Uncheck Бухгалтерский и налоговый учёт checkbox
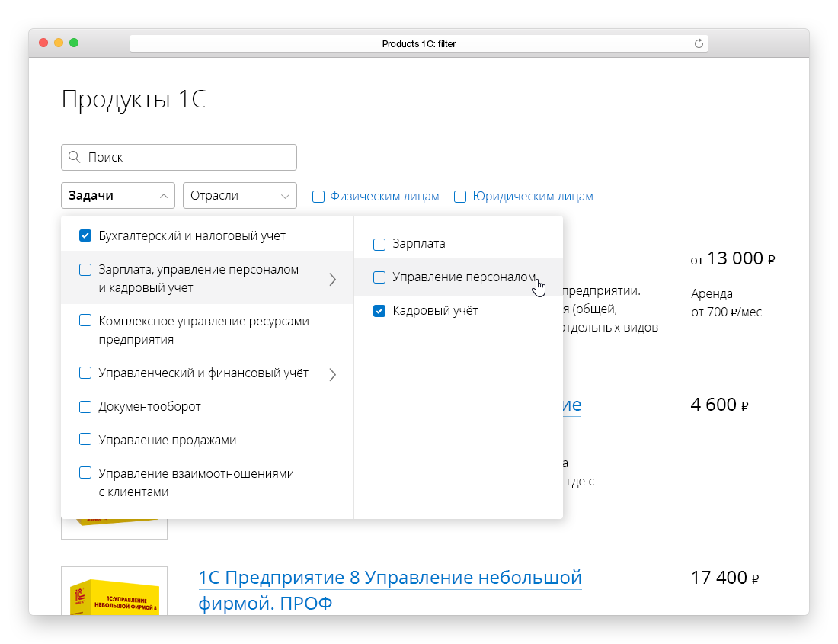This screenshot has width=838, height=644. coord(85,236)
